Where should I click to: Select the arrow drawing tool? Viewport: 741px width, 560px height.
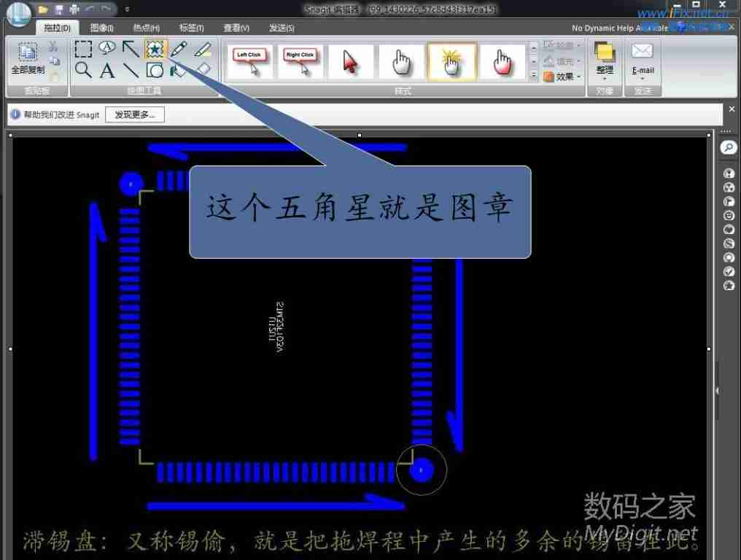129,49
